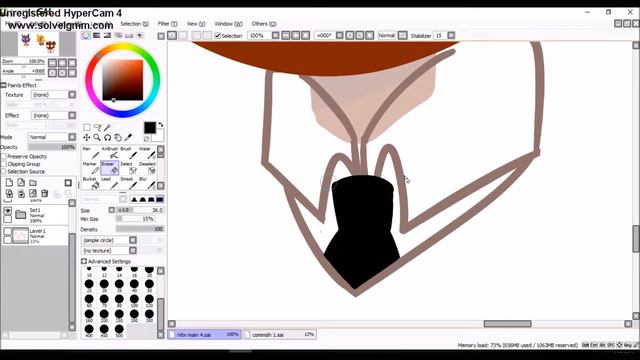Select the Blur tool
The height and width of the screenshot is (360, 640).
coord(147,183)
